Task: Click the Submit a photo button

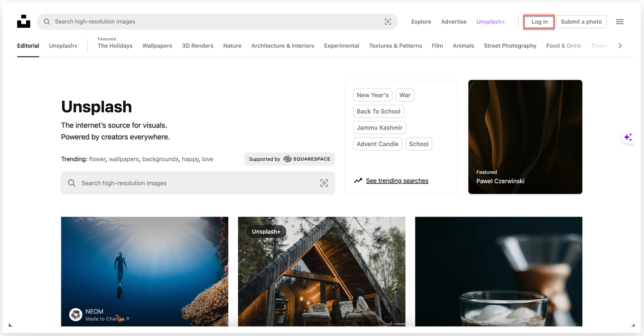Action: (581, 22)
